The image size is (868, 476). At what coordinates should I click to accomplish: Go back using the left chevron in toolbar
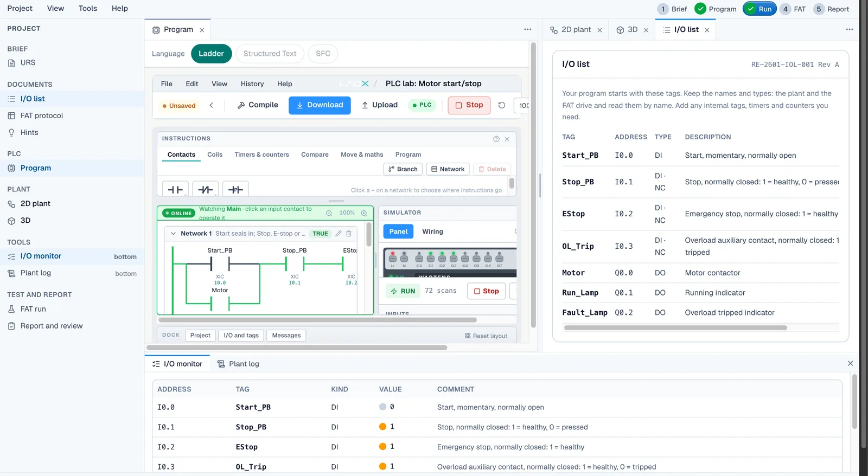coord(212,105)
